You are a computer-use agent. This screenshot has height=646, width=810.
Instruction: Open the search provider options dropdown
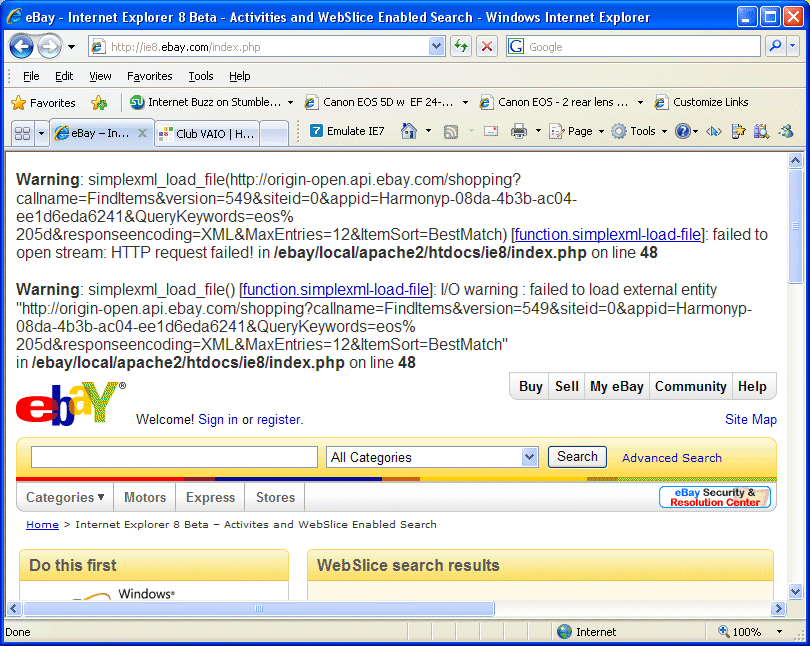(x=793, y=46)
